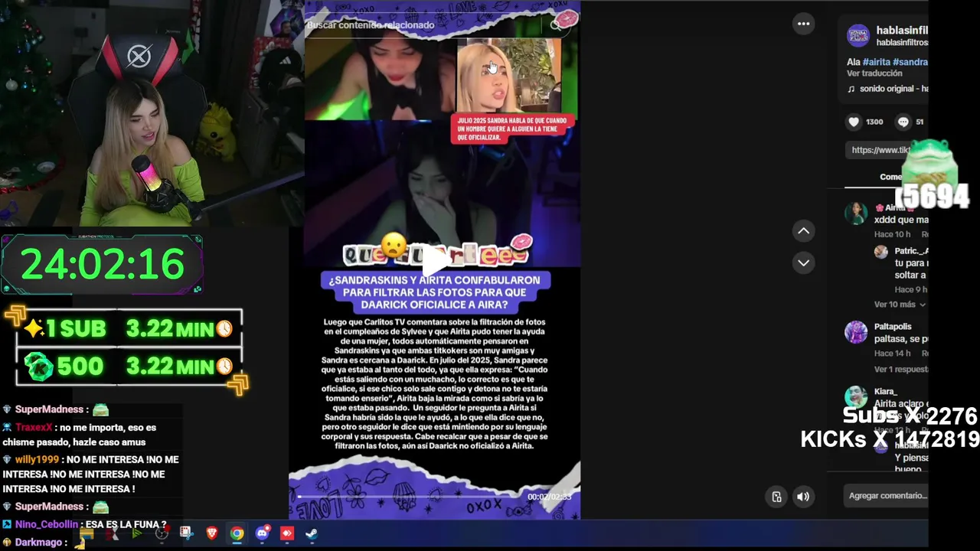Screen dimensions: 980x551
Task: Mute the video with speaker icon
Action: coord(803,497)
